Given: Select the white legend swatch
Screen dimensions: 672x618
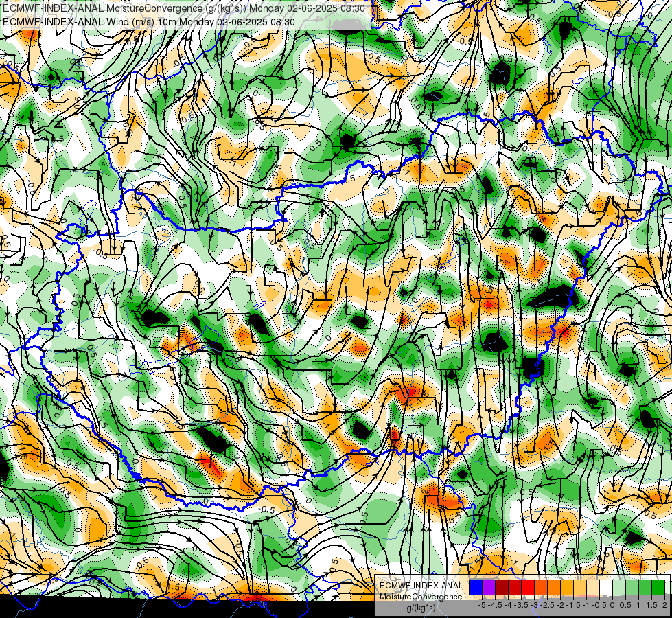Looking at the screenshot, I should coord(606,587).
